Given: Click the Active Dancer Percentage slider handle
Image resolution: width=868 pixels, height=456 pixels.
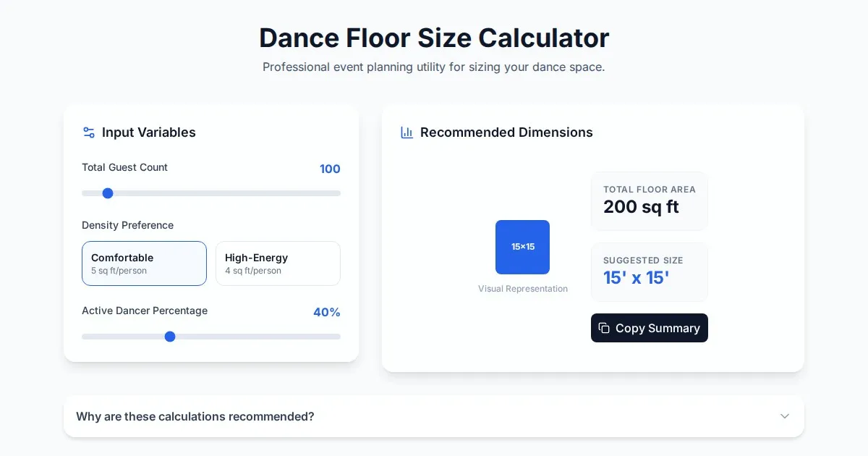Looking at the screenshot, I should (x=170, y=337).
